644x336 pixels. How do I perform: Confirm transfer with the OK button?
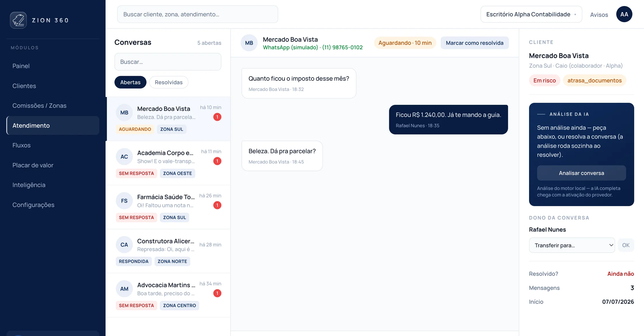[626, 245]
